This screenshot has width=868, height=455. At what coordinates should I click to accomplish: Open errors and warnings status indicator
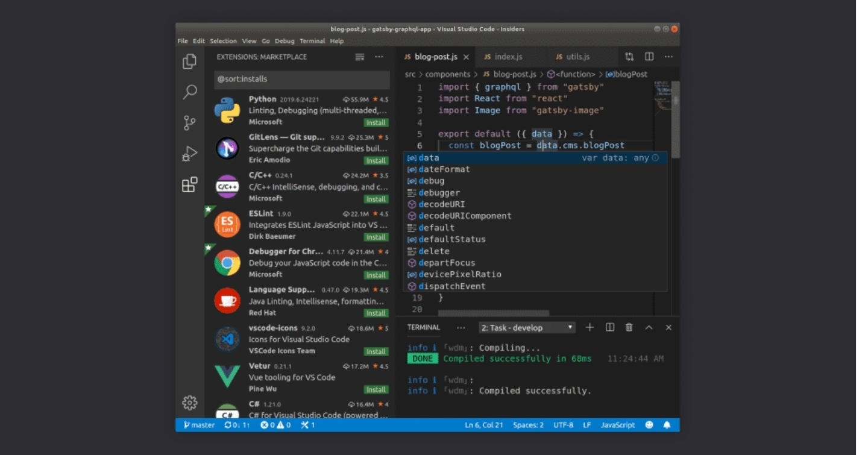(x=275, y=425)
